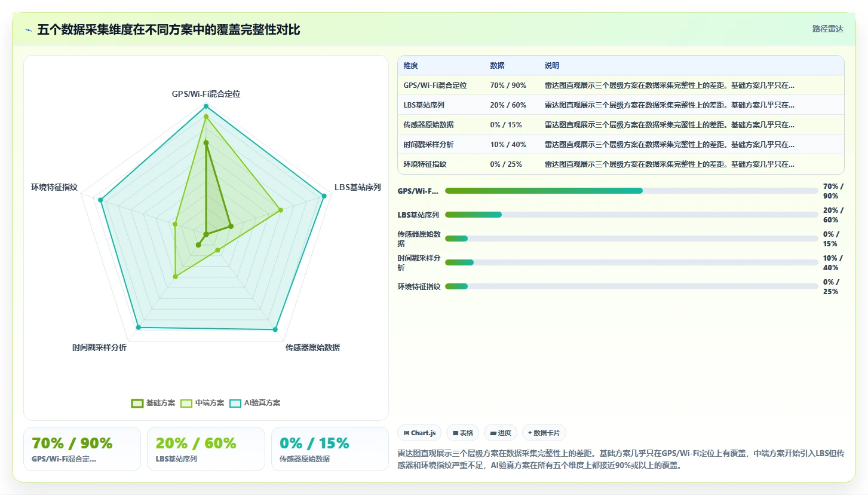The height and width of the screenshot is (495, 868).
Task: Open the 进度 chip
Action: click(501, 433)
